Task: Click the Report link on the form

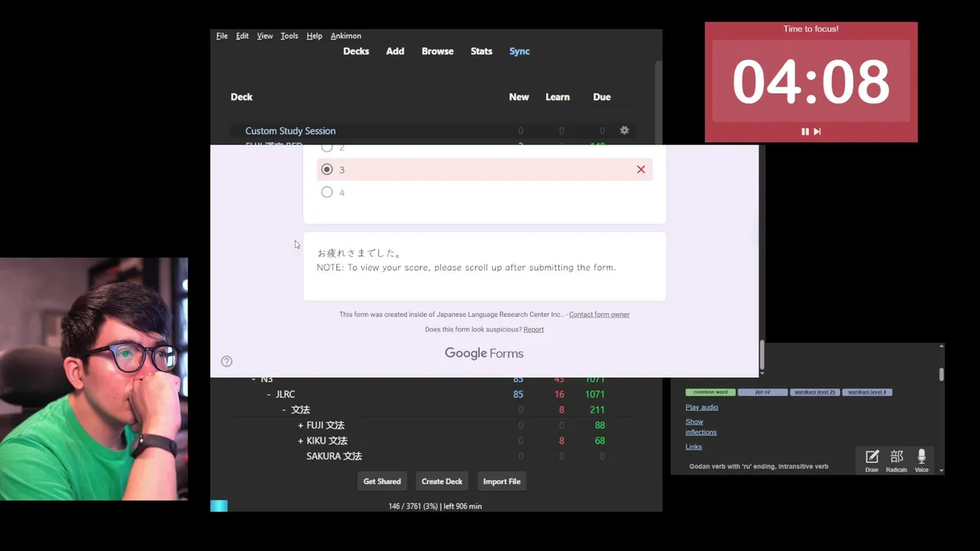Action: [534, 330]
